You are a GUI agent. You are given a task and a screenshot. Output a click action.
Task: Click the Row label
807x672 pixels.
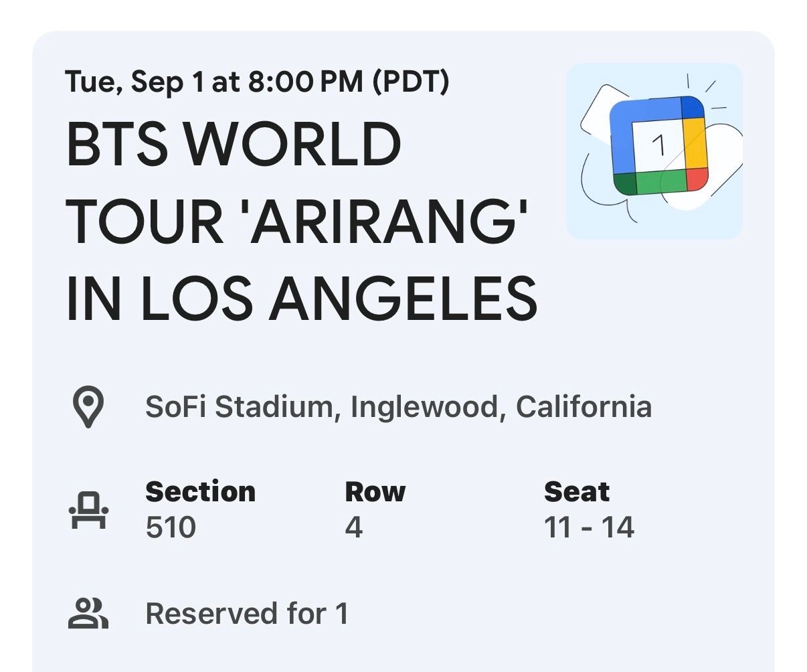[375, 492]
